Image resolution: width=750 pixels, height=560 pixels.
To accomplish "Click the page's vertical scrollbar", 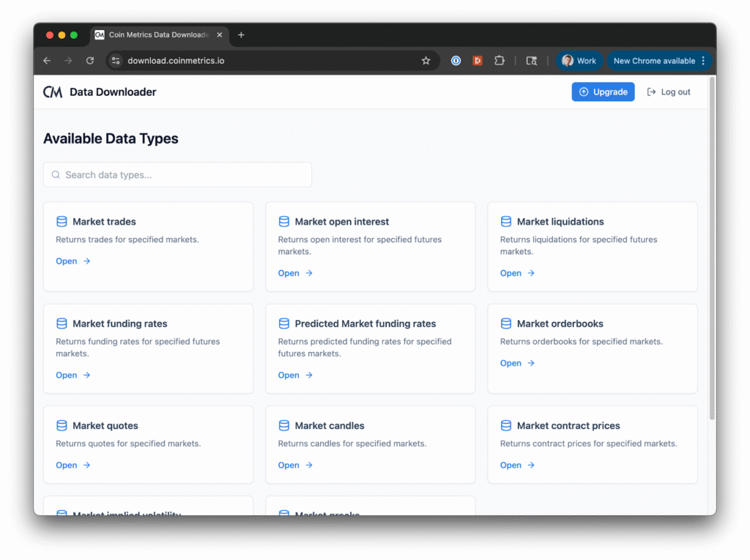I will pos(713,249).
